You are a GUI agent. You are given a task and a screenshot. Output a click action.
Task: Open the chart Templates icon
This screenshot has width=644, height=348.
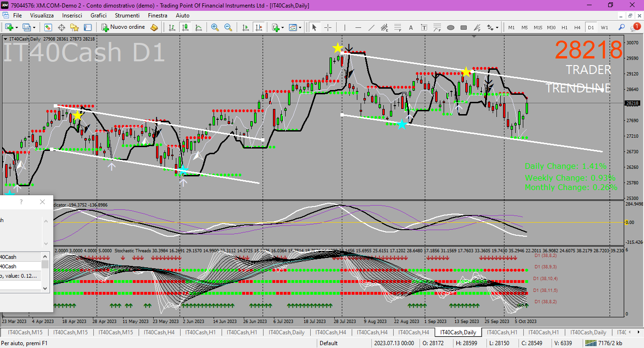click(x=293, y=27)
